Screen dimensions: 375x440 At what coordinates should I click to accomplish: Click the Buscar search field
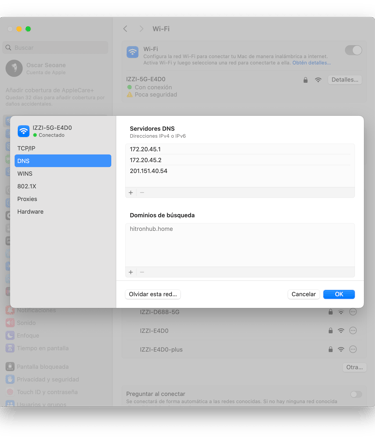56,48
